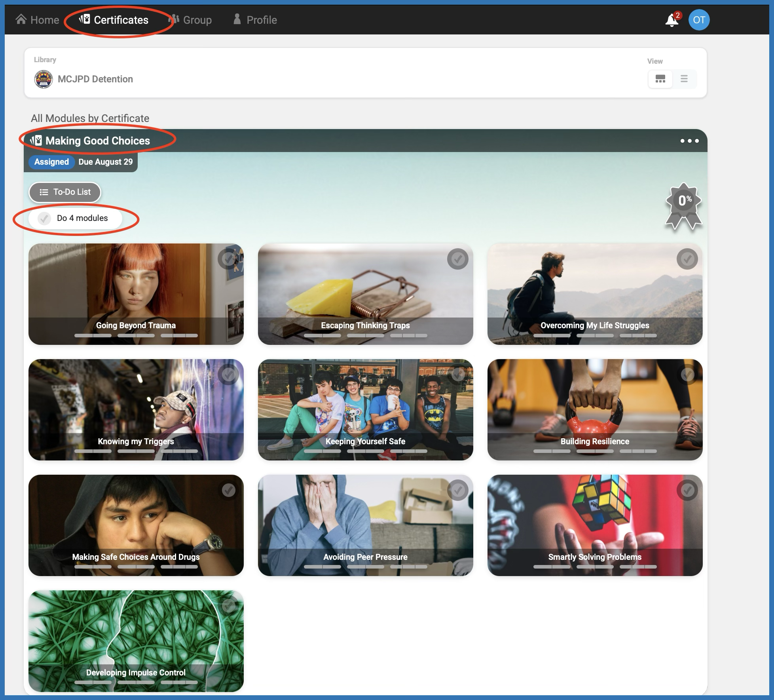Screen dimensions: 774x700
Task: Click the MCJPD Detention library logo
Action: click(x=44, y=79)
